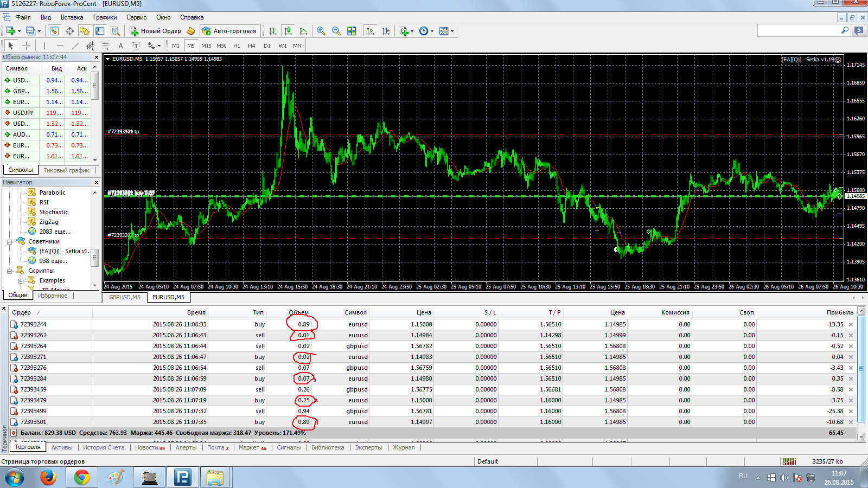Switch chart to line chart

pyautogui.click(x=303, y=31)
